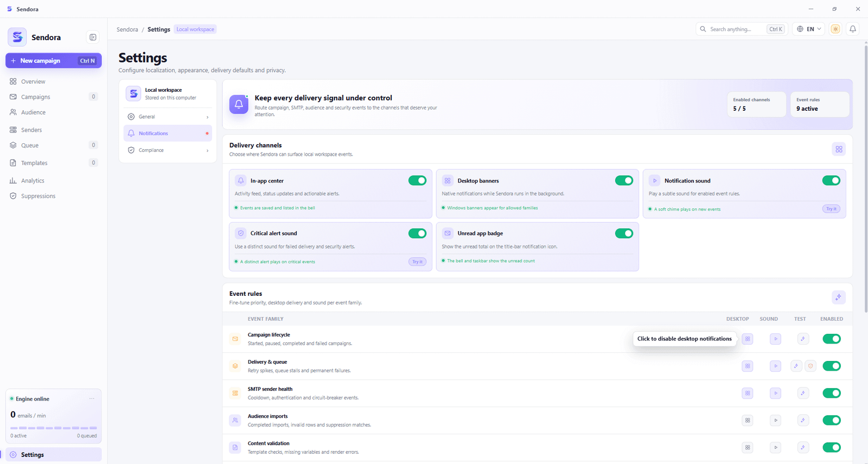This screenshot has height=464, width=868.
Task: Navigate to Senders
Action: click(x=53, y=130)
